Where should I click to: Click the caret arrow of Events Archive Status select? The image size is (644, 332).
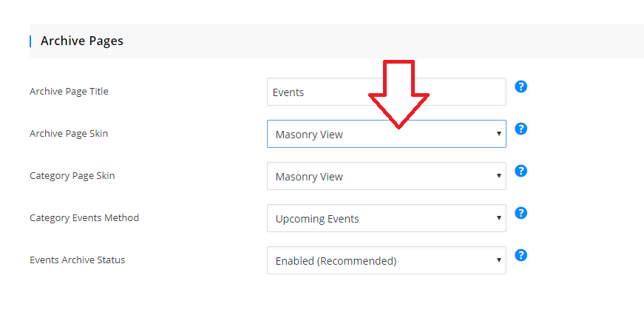[498, 260]
